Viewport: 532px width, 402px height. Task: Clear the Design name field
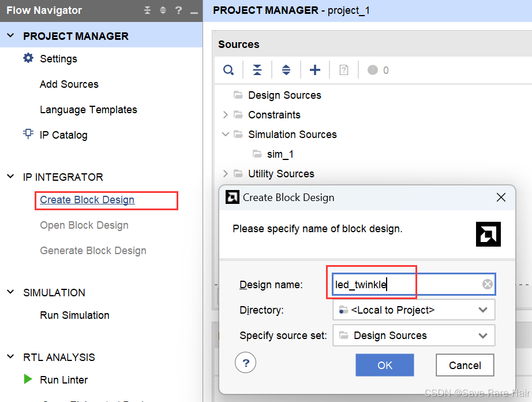click(x=487, y=284)
